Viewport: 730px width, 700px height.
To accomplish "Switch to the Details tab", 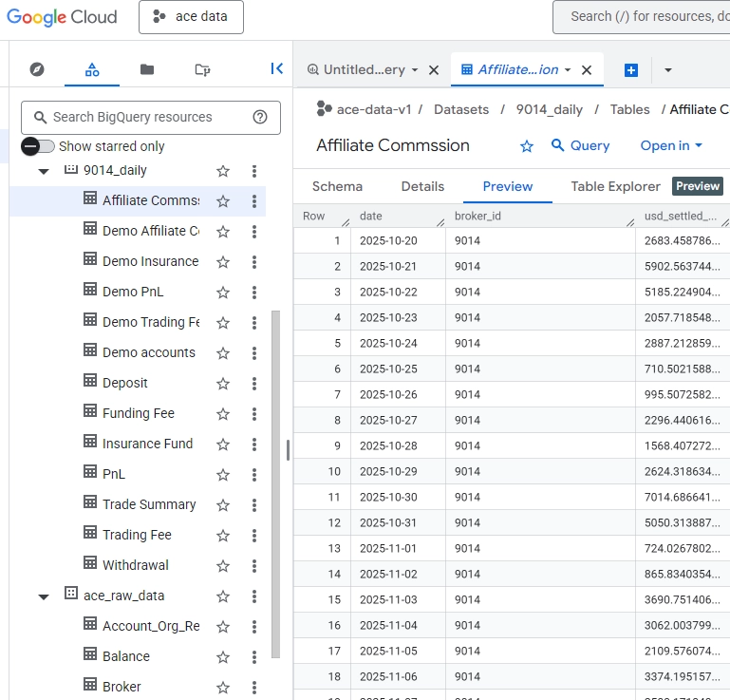I will click(422, 186).
